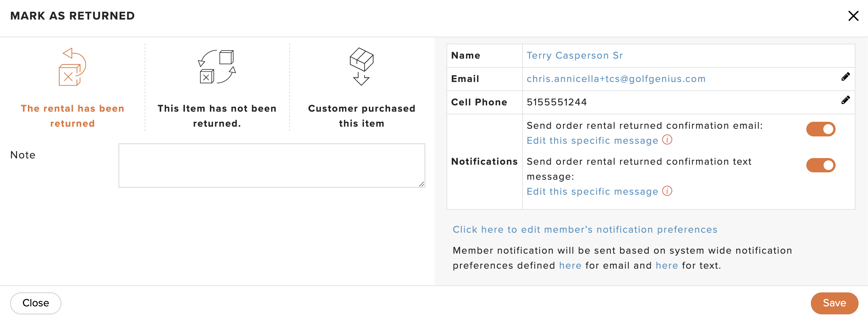Edit the email address pencil icon

(845, 77)
